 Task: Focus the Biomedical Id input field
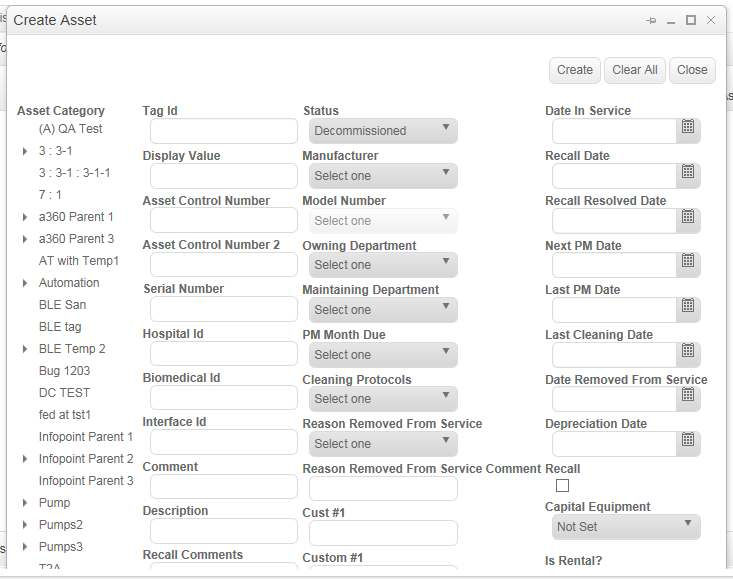(224, 398)
